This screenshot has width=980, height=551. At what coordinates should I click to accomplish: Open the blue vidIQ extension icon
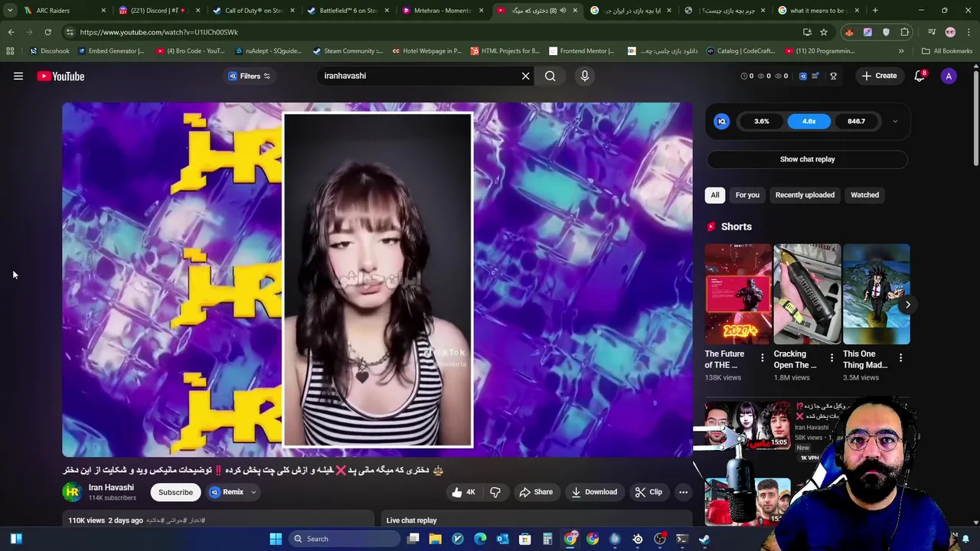tap(802, 76)
